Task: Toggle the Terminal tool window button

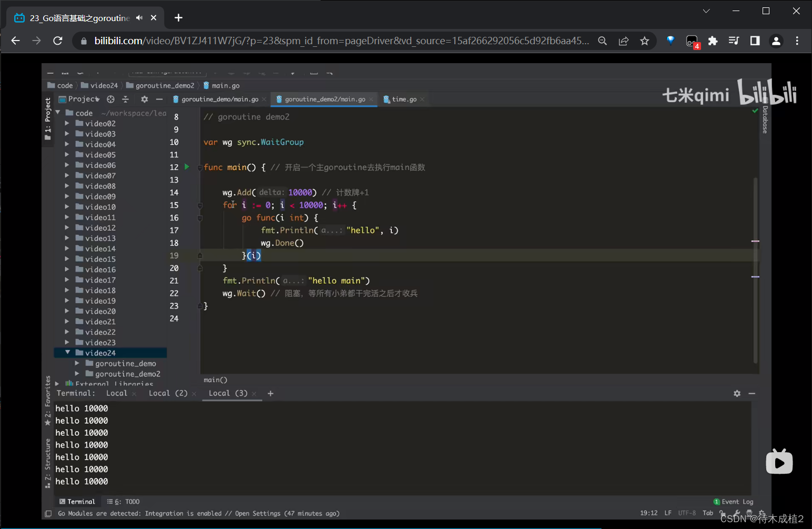Action: tap(77, 502)
